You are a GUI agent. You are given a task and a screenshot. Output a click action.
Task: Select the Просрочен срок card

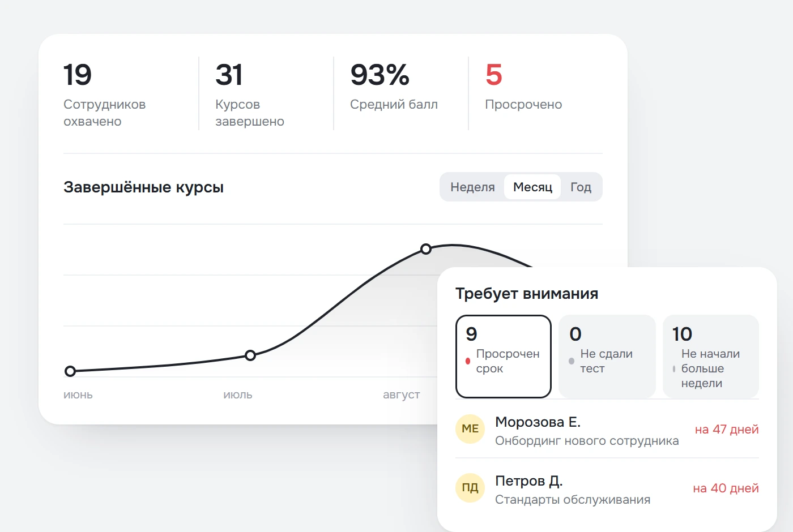pyautogui.click(x=504, y=357)
